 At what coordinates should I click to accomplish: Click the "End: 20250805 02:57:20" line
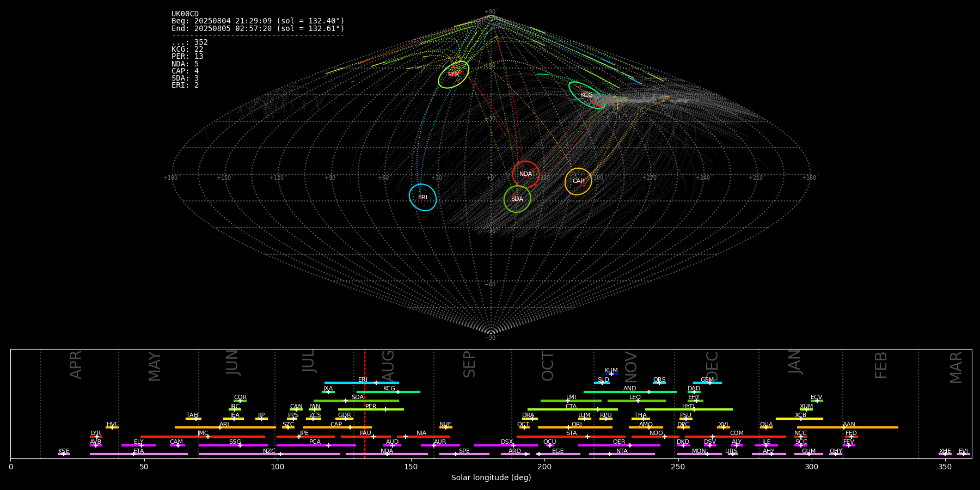coord(258,28)
